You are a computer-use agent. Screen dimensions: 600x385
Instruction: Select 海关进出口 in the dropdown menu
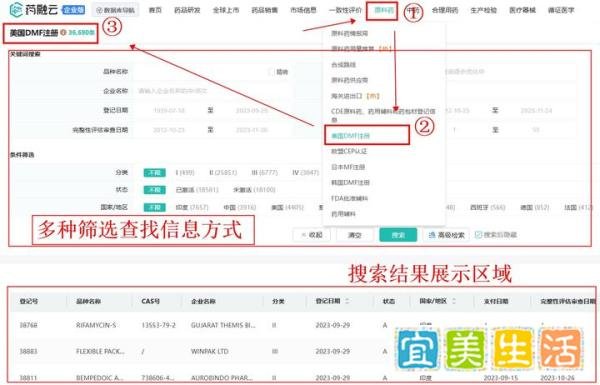click(355, 96)
